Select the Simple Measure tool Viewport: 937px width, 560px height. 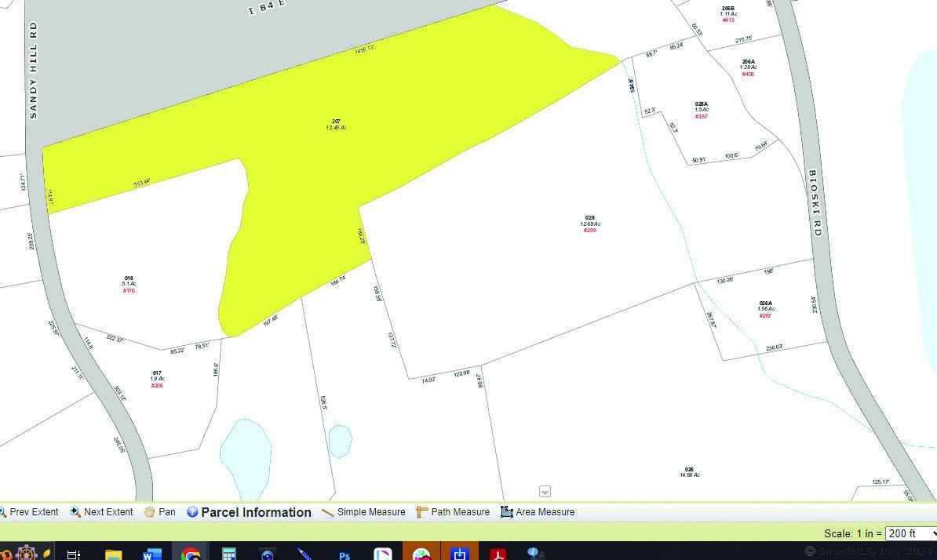(x=363, y=512)
